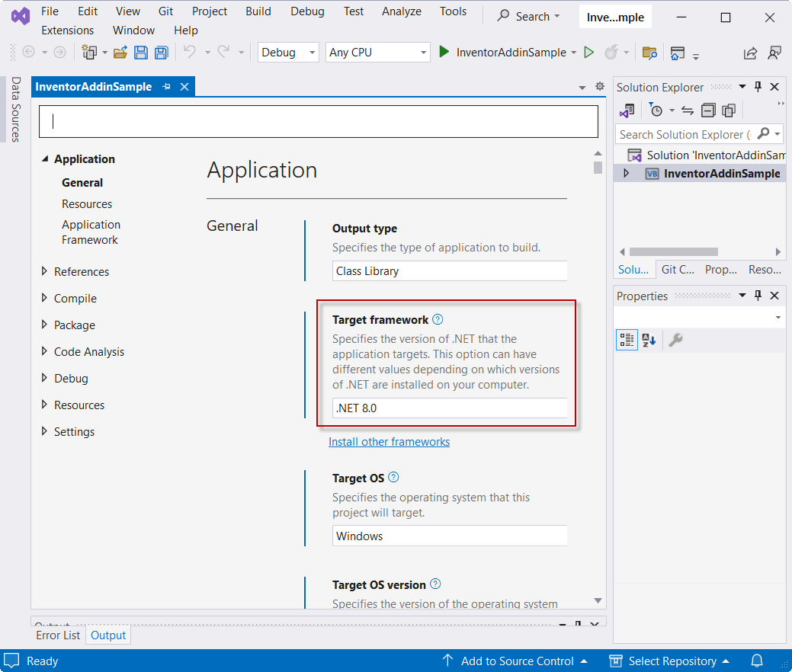Click the Show All Files icon
Image resolution: width=792 pixels, height=672 pixels.
pyautogui.click(x=729, y=110)
